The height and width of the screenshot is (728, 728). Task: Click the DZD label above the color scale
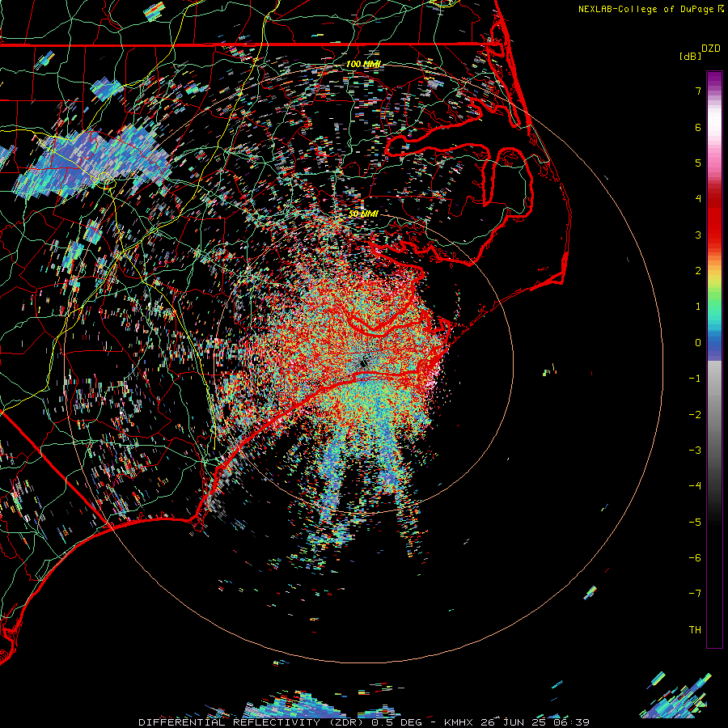pyautogui.click(x=711, y=49)
